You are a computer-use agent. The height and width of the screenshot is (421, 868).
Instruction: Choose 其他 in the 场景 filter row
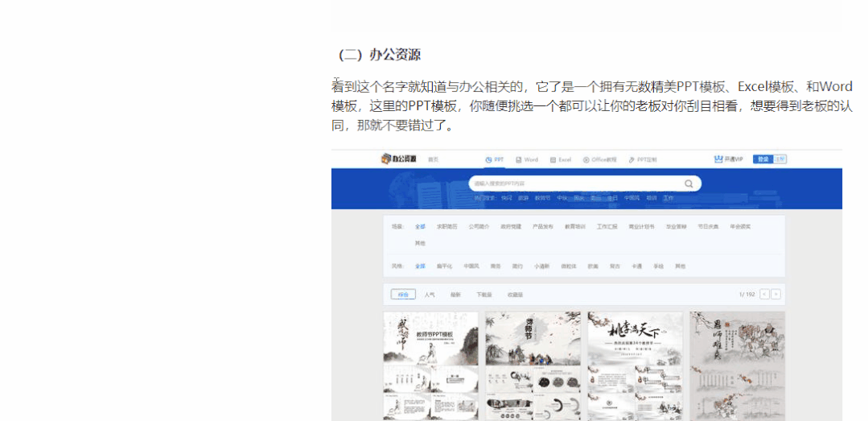[420, 243]
